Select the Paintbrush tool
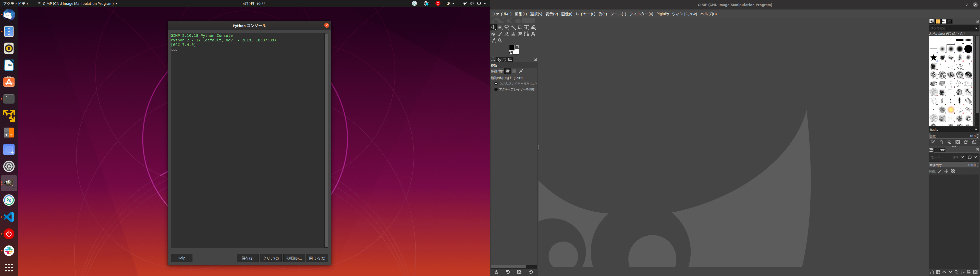 point(500,34)
